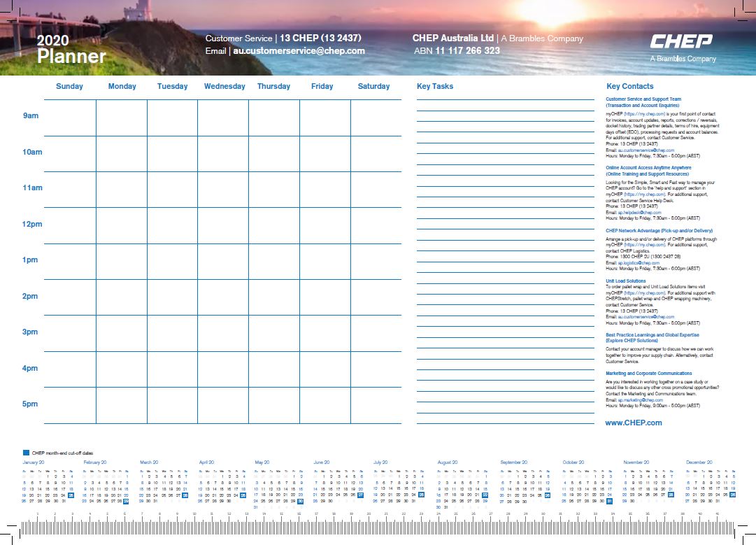Select the Wednesday 12pm planner cell
The height and width of the screenshot is (545, 756).
[x=223, y=225]
